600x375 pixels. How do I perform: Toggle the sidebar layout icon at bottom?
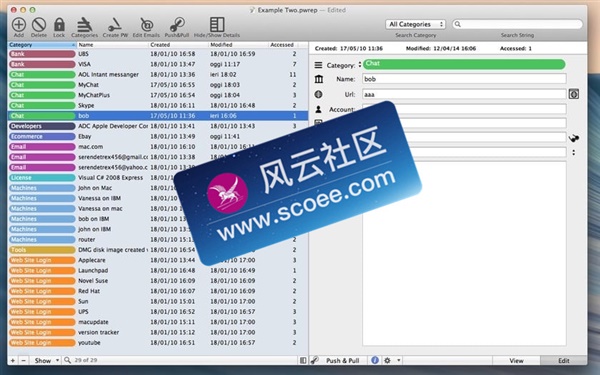point(303,360)
